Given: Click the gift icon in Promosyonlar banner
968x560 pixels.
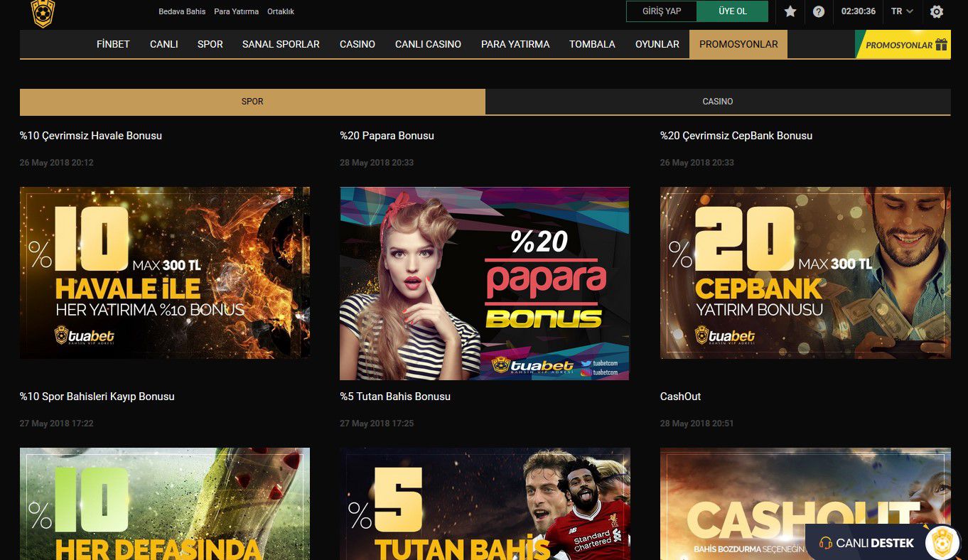Looking at the screenshot, I should (x=942, y=45).
